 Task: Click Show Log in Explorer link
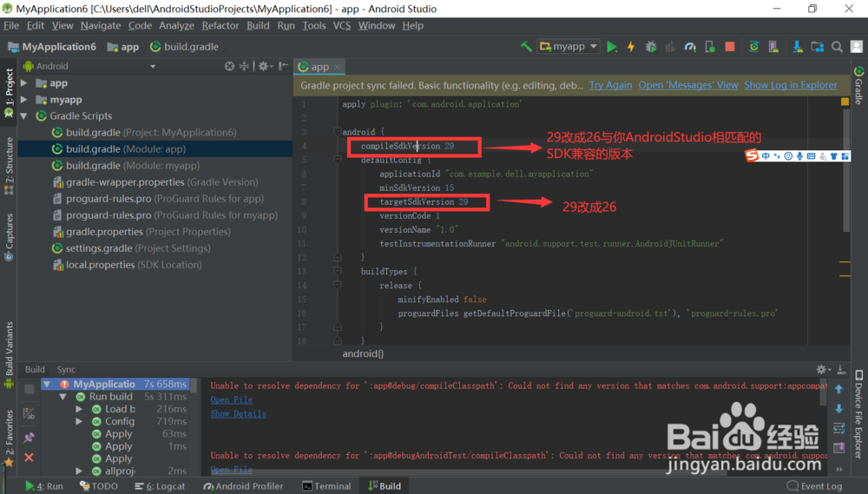(791, 85)
